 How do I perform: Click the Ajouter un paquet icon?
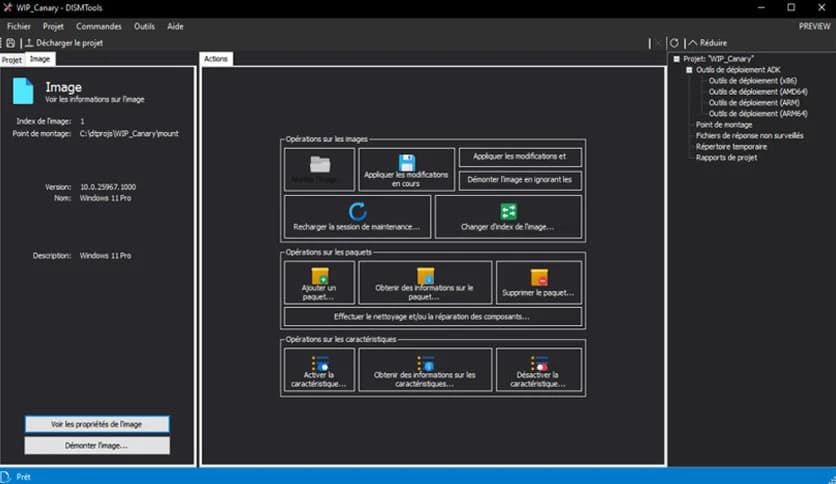319,275
